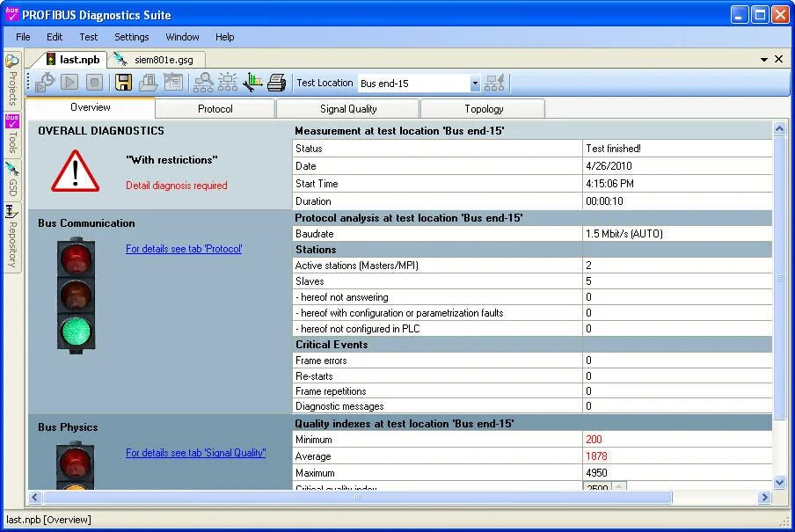
Task: Open the Edit menu
Action: pos(55,37)
